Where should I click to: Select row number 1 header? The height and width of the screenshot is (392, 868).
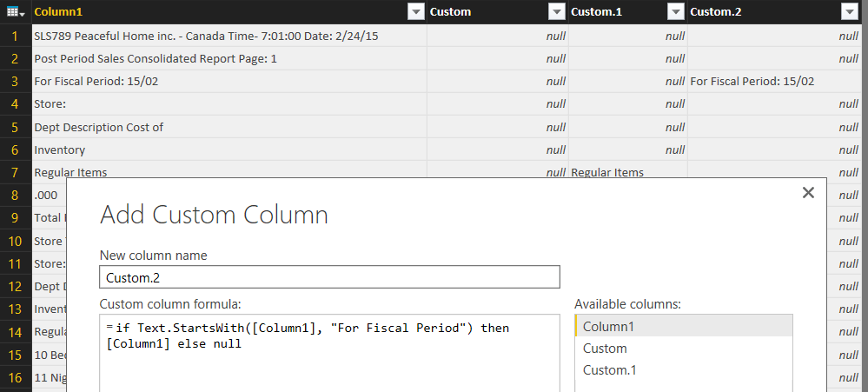click(16, 37)
